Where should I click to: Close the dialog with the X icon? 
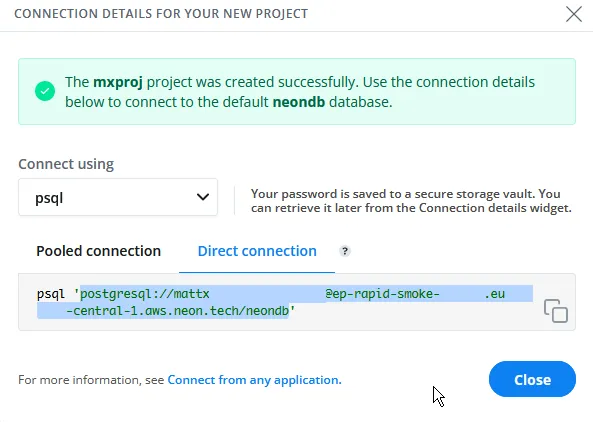point(574,14)
